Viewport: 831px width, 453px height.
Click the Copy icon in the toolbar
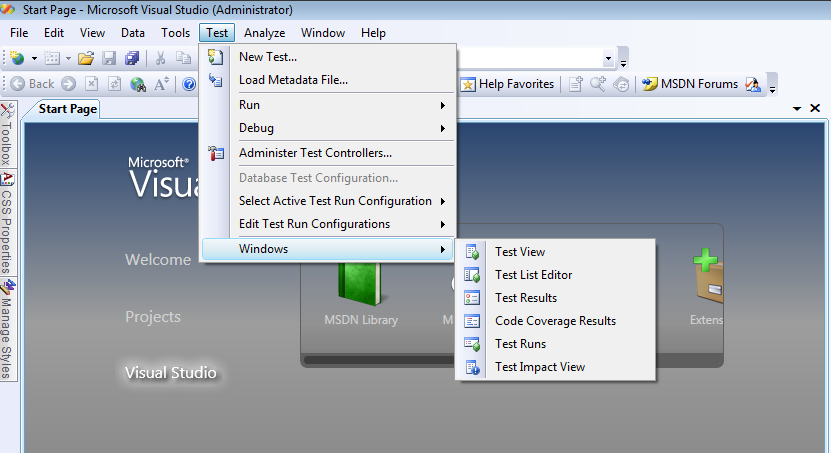point(183,58)
